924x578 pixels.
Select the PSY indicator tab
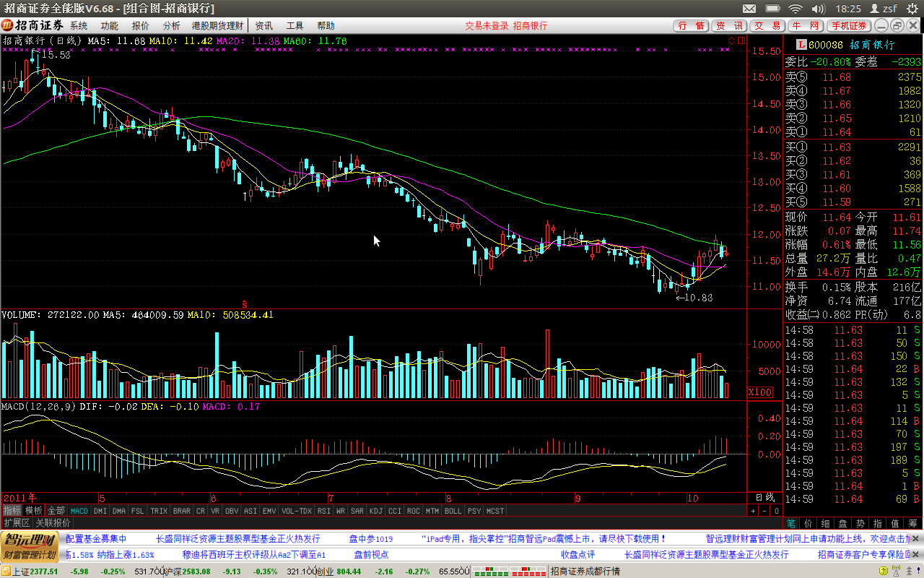pos(474,511)
